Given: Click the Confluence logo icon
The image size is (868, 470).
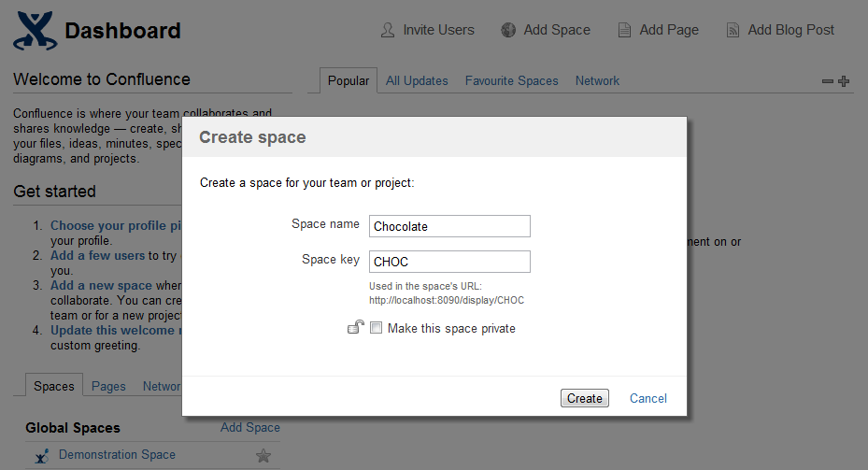Looking at the screenshot, I should (x=36, y=31).
